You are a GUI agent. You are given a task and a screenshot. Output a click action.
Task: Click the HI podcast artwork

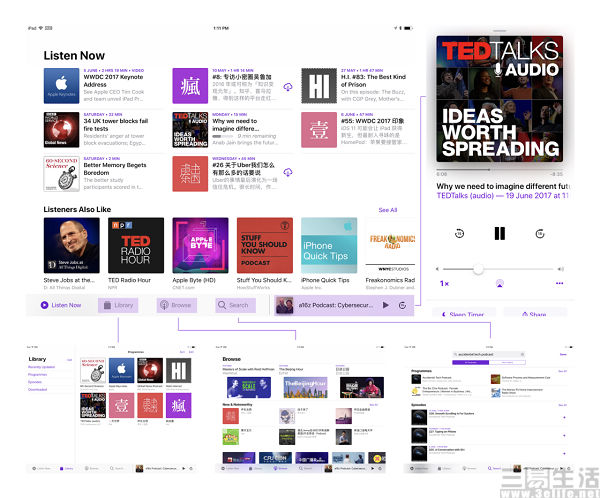pyautogui.click(x=319, y=86)
